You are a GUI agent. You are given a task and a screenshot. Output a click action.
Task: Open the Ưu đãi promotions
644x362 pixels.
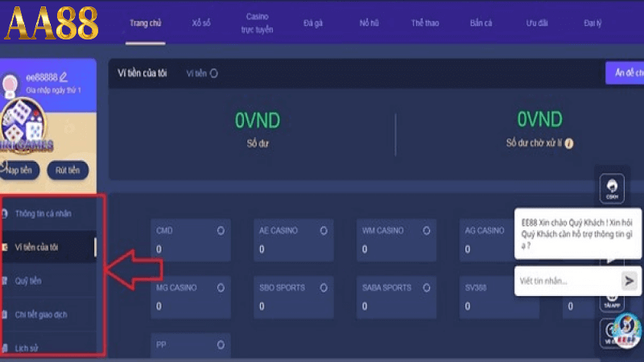point(537,23)
